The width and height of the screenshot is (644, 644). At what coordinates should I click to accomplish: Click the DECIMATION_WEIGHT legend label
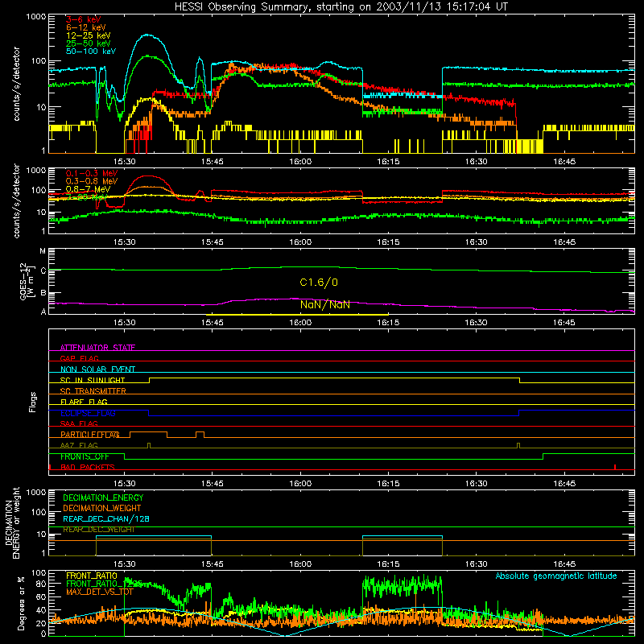[x=102, y=508]
